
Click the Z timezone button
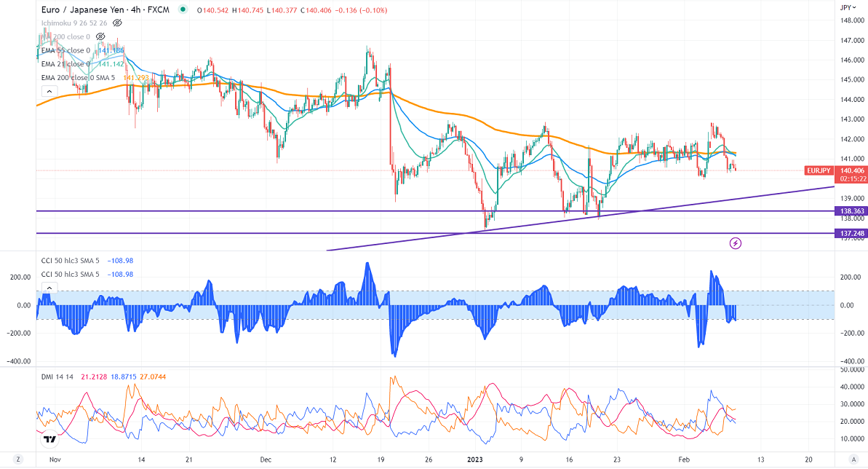tap(17, 460)
